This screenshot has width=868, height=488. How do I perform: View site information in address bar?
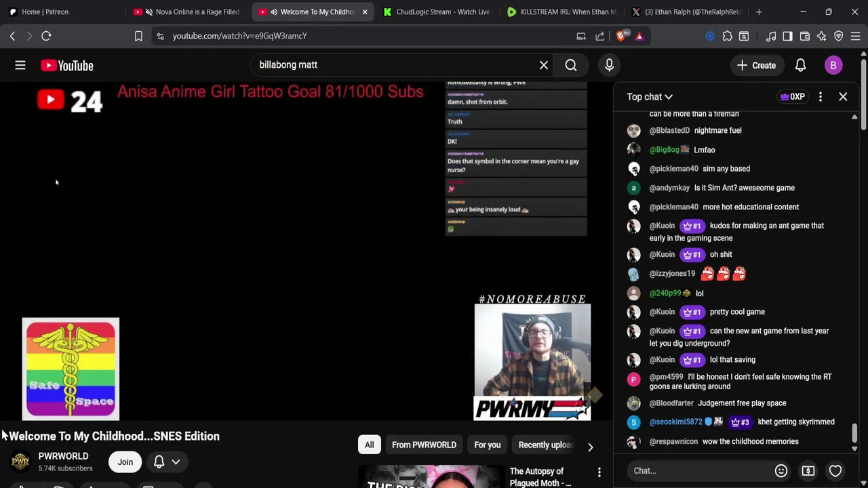tap(160, 36)
